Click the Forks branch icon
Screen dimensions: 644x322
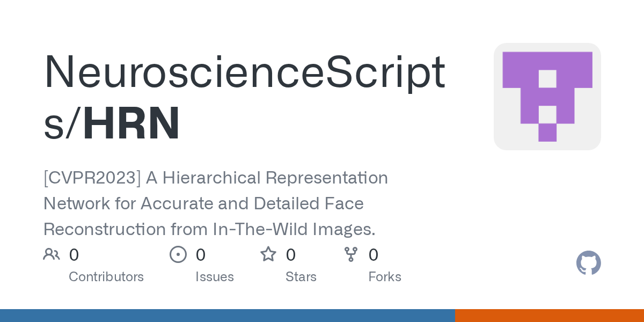pos(351,254)
